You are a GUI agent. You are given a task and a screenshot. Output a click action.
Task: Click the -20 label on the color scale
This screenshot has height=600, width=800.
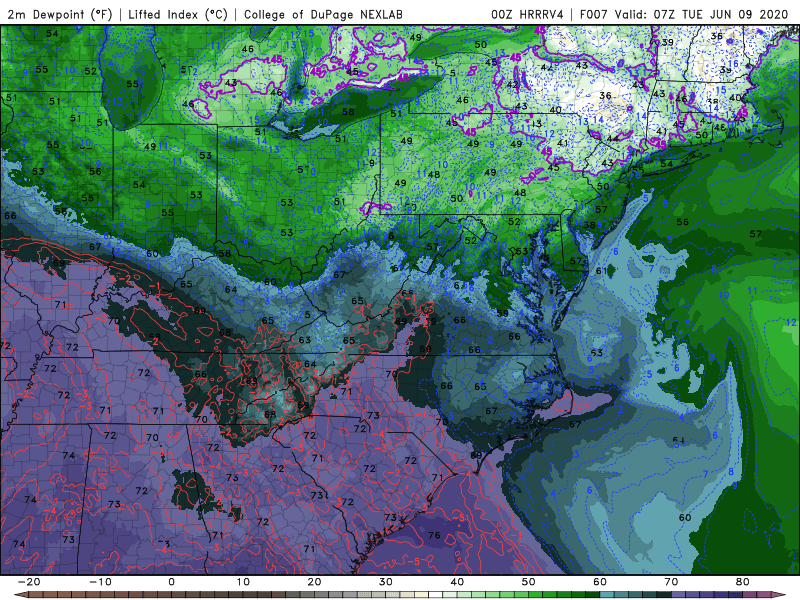click(x=29, y=582)
